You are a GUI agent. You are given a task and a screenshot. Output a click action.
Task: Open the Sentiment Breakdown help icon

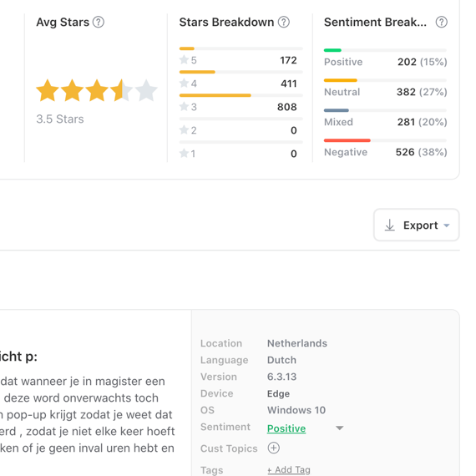pos(442,23)
